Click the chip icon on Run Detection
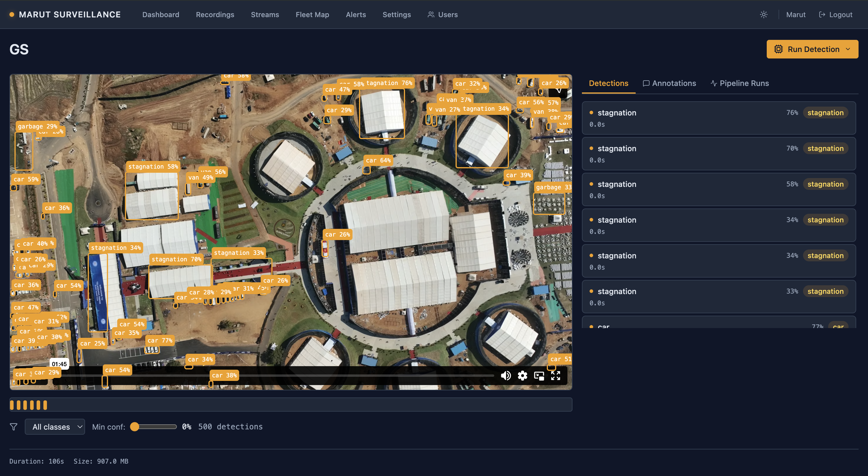 coord(778,49)
